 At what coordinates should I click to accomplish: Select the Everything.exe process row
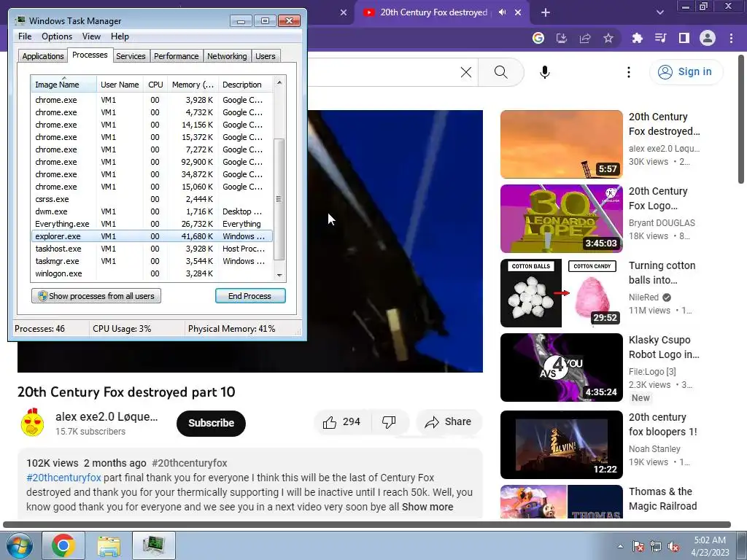click(152, 224)
